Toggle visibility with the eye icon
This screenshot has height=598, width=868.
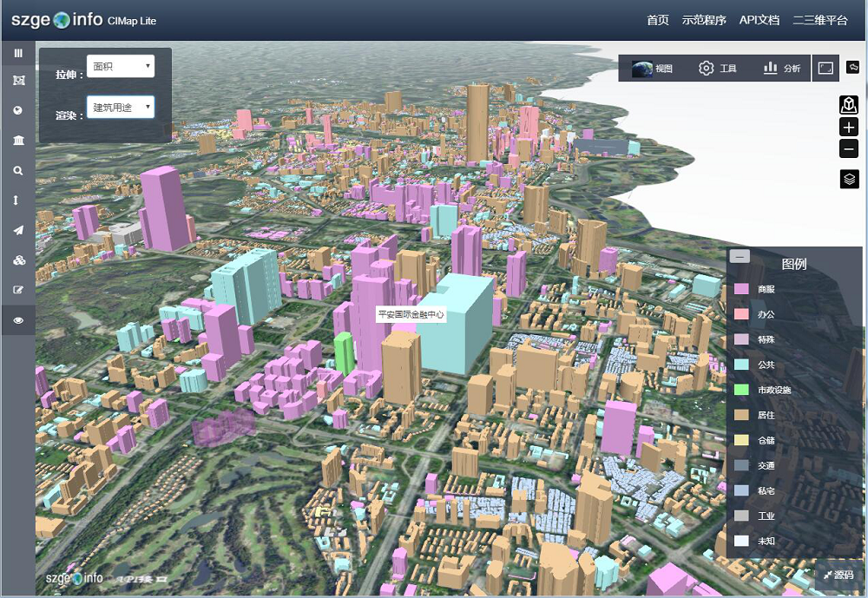(x=18, y=320)
